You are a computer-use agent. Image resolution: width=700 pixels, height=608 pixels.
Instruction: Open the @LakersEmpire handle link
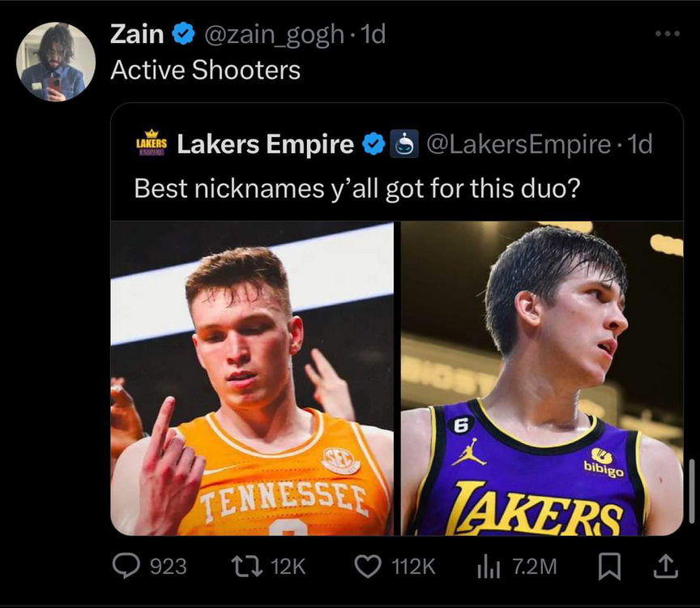(x=518, y=144)
